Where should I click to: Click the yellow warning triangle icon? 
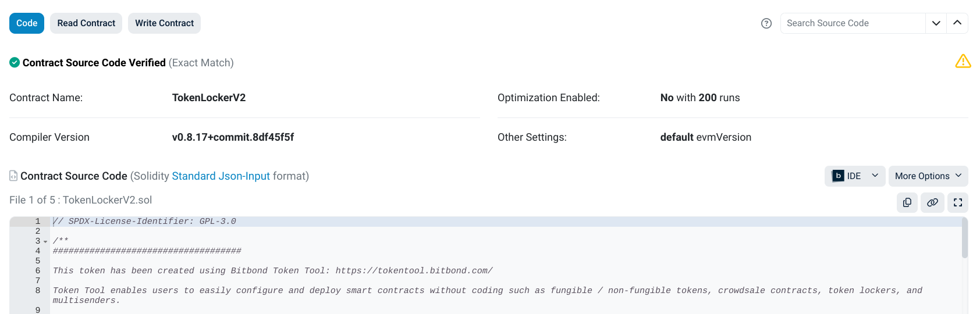[x=963, y=61]
